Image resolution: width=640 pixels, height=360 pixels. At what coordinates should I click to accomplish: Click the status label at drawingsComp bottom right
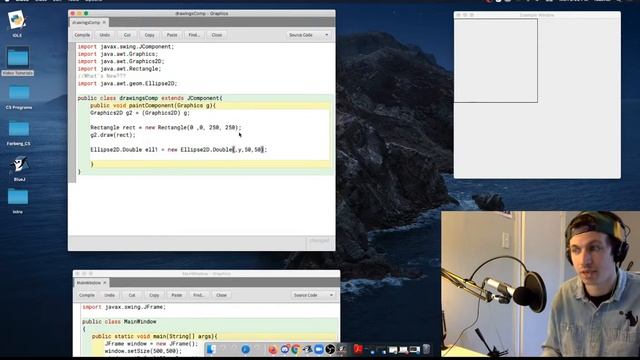(319, 241)
